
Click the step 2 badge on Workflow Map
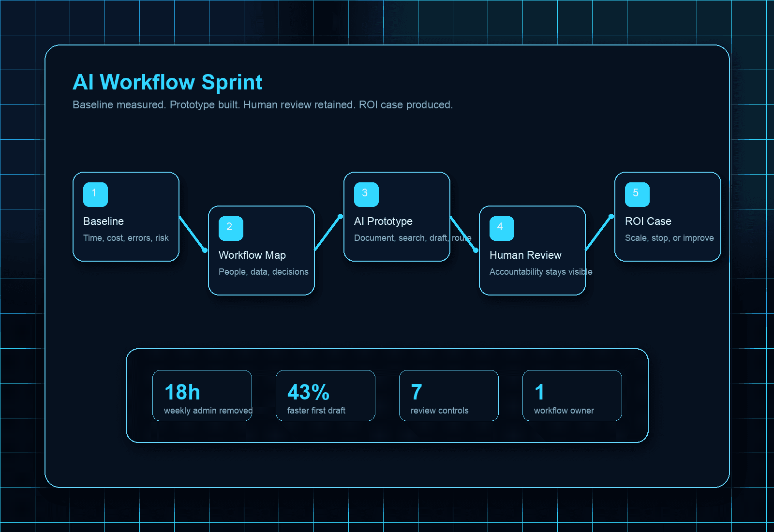point(230,228)
